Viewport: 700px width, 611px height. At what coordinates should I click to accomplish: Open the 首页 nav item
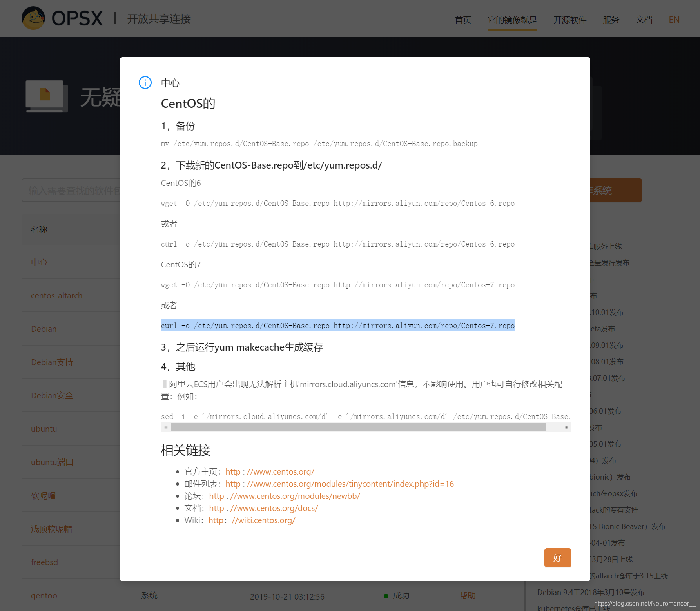tap(463, 20)
